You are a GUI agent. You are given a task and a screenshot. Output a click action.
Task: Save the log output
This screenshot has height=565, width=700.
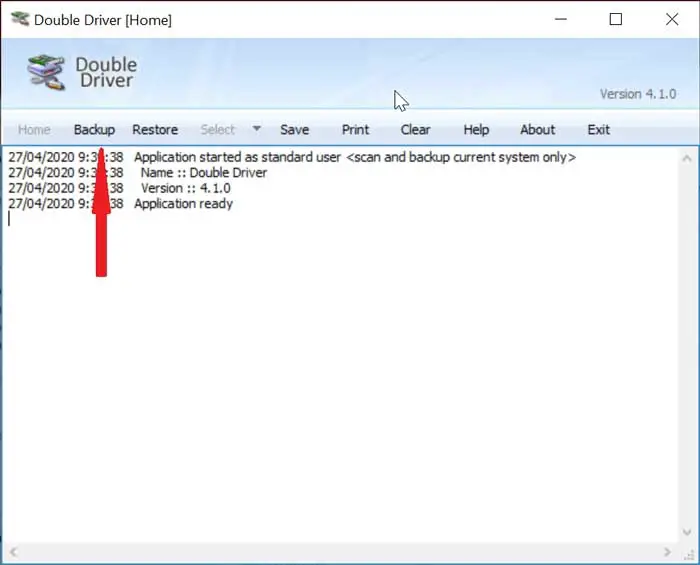[x=295, y=130]
